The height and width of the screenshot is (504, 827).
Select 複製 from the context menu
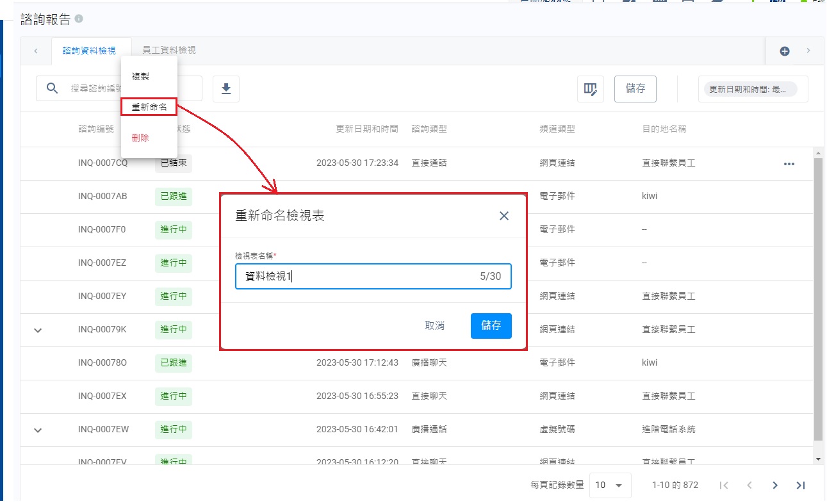click(140, 76)
